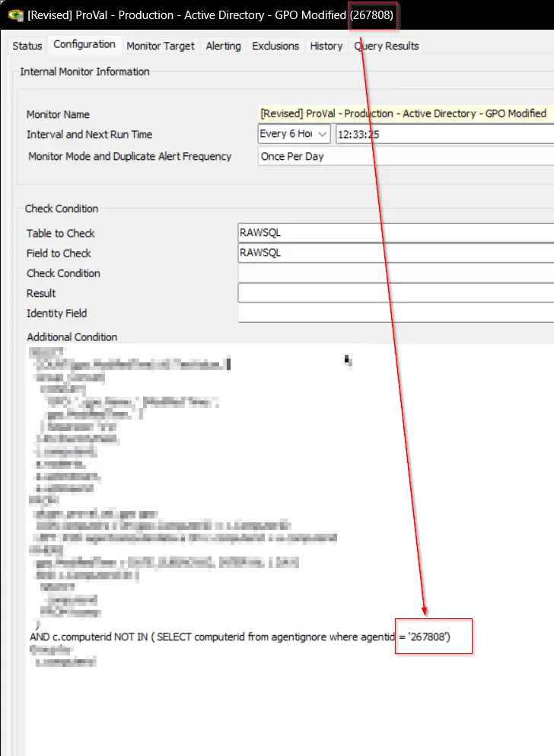
Task: Click the Additional Condition label
Action: pyautogui.click(x=72, y=337)
